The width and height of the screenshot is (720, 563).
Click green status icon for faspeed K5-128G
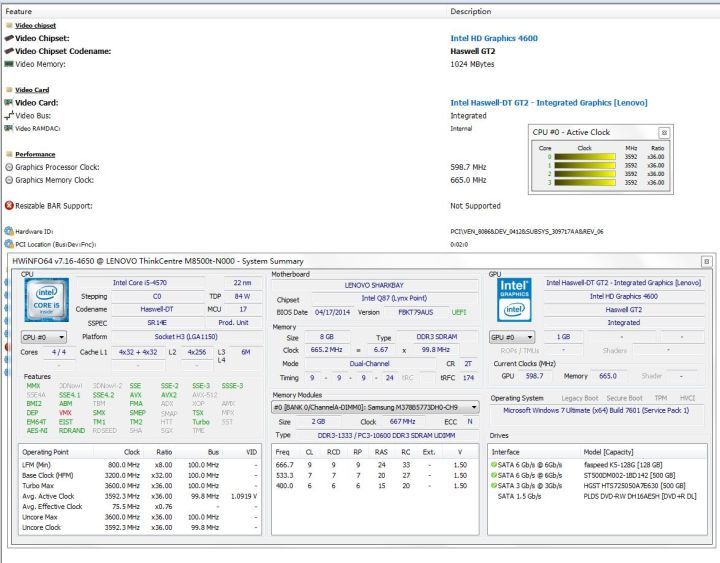point(495,465)
